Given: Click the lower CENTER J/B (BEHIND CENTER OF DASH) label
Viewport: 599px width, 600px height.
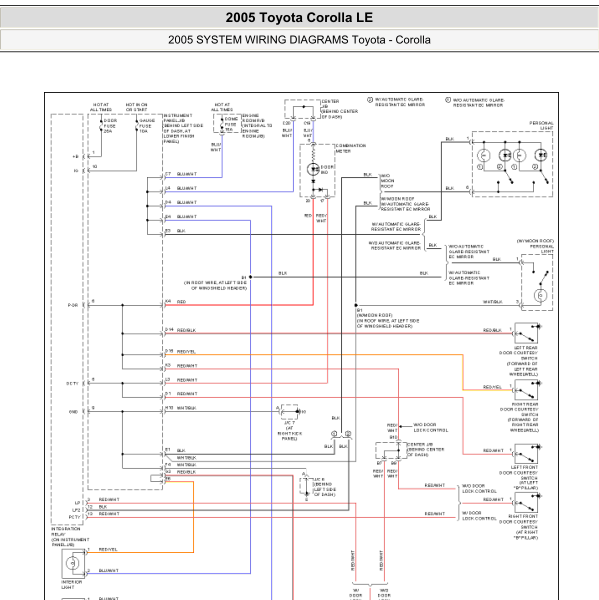Looking at the screenshot, I should coord(426,450).
